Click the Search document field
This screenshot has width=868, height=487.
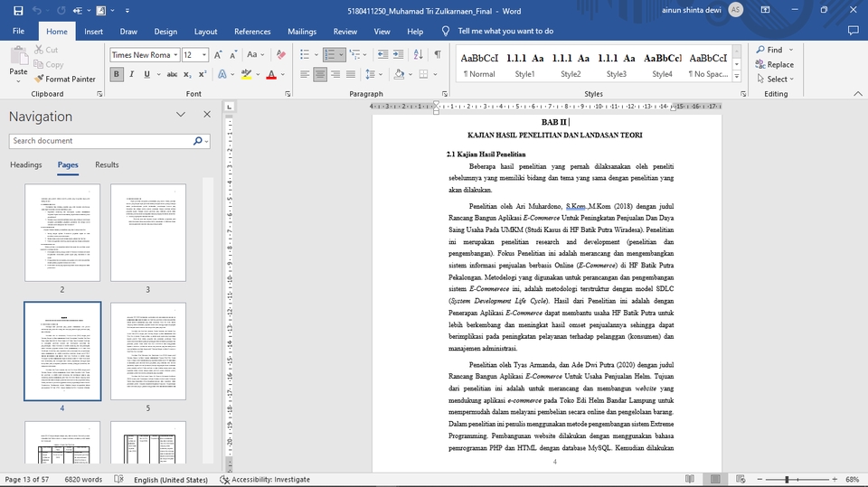pyautogui.click(x=101, y=141)
